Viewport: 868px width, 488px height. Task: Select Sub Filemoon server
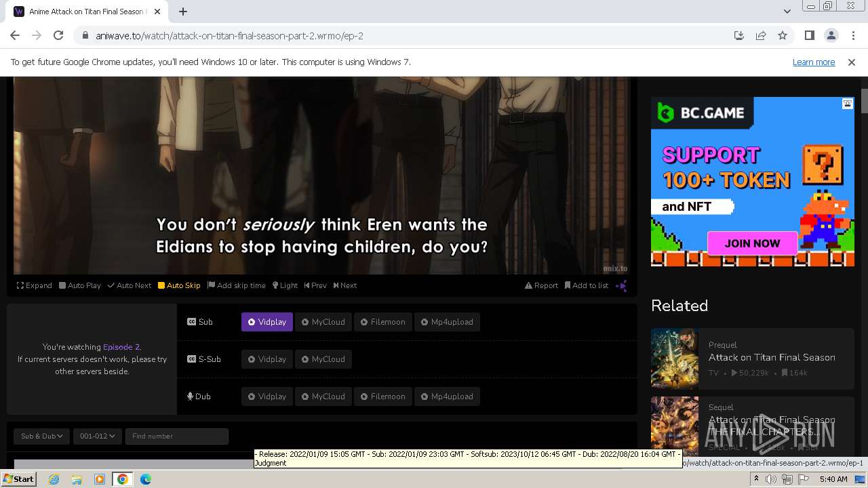pyautogui.click(x=382, y=322)
